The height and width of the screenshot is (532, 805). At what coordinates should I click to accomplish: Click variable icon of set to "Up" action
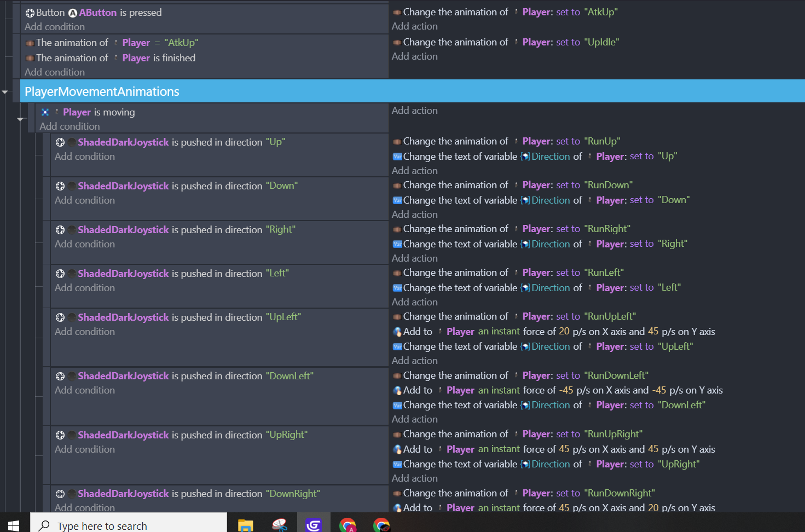pyautogui.click(x=398, y=157)
